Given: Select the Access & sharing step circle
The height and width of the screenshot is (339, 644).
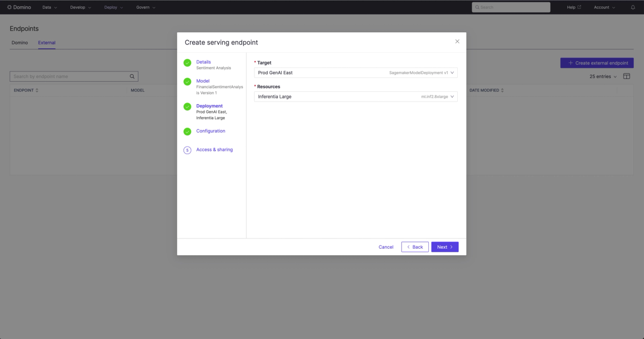Looking at the screenshot, I should click(187, 150).
